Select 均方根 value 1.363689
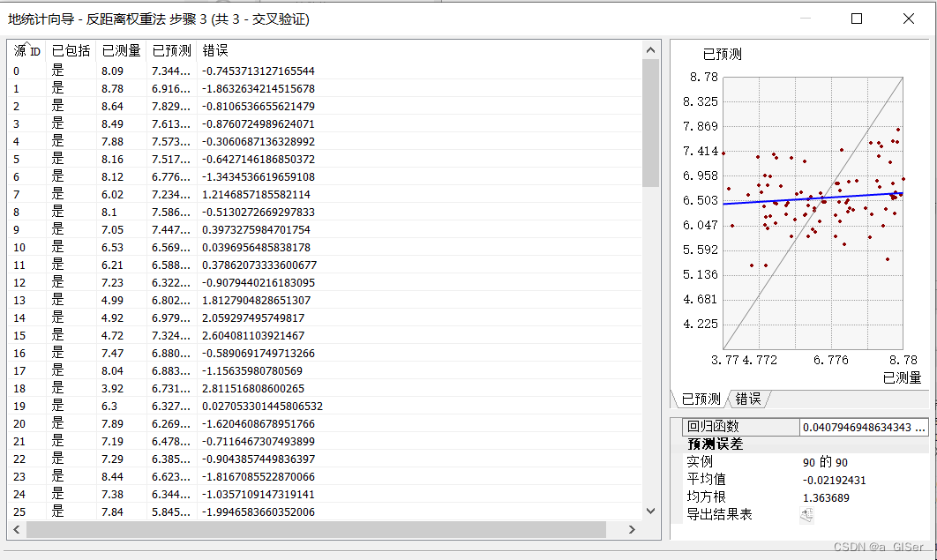Screen dimensions: 937x560 click(826, 498)
